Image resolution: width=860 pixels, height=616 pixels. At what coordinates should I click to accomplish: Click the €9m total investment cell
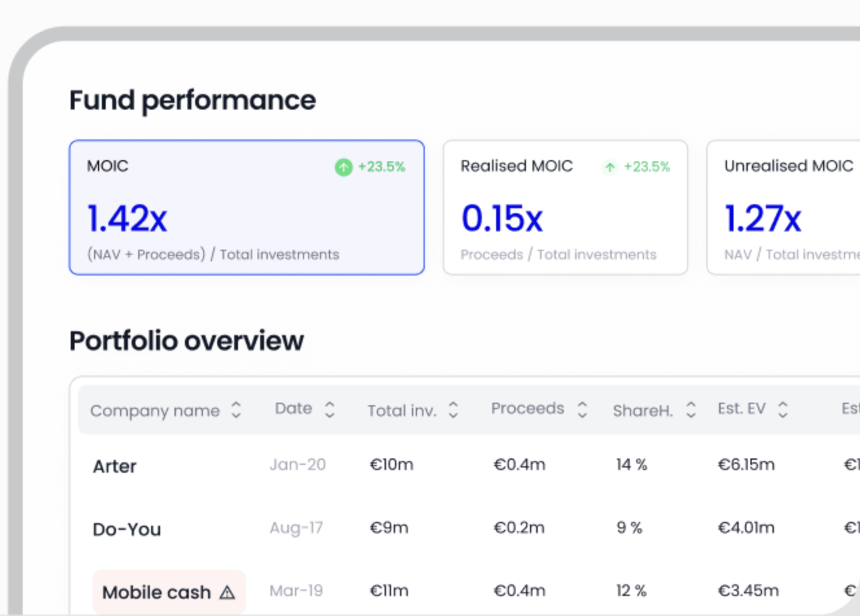coord(388,528)
